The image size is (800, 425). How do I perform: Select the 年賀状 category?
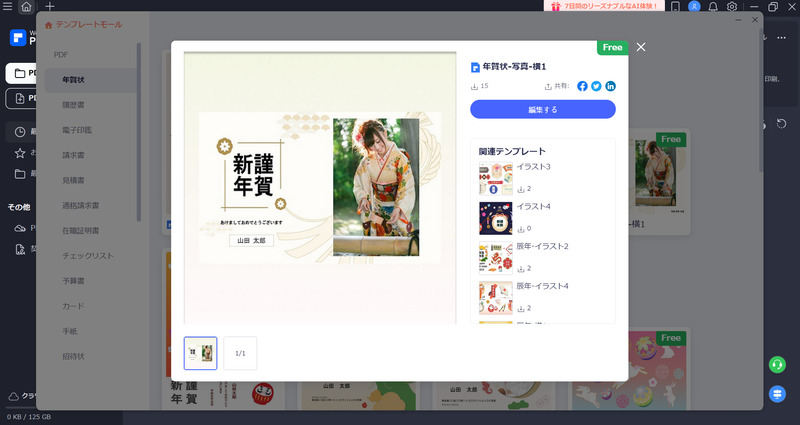pos(90,80)
